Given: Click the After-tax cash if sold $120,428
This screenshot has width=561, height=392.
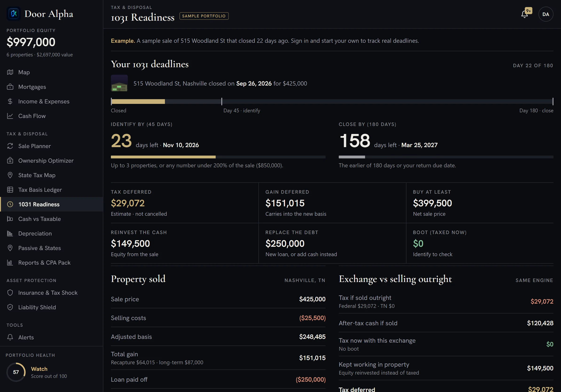Looking at the screenshot, I should (x=540, y=323).
